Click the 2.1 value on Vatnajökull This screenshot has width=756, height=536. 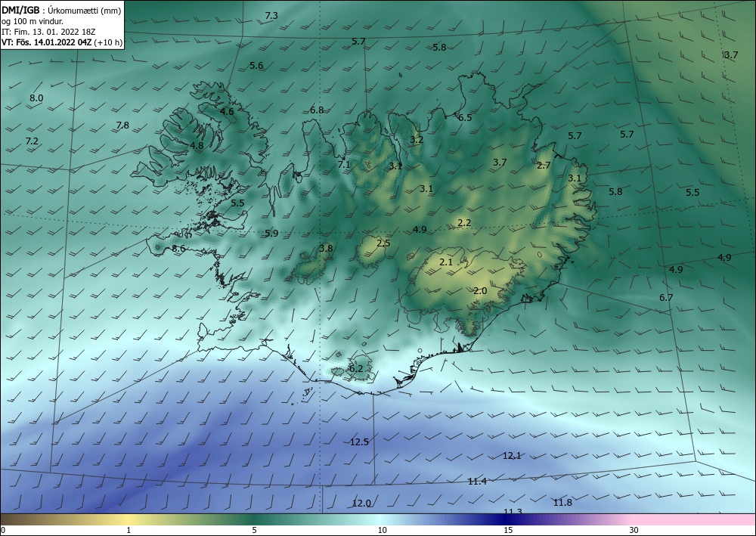pos(446,262)
